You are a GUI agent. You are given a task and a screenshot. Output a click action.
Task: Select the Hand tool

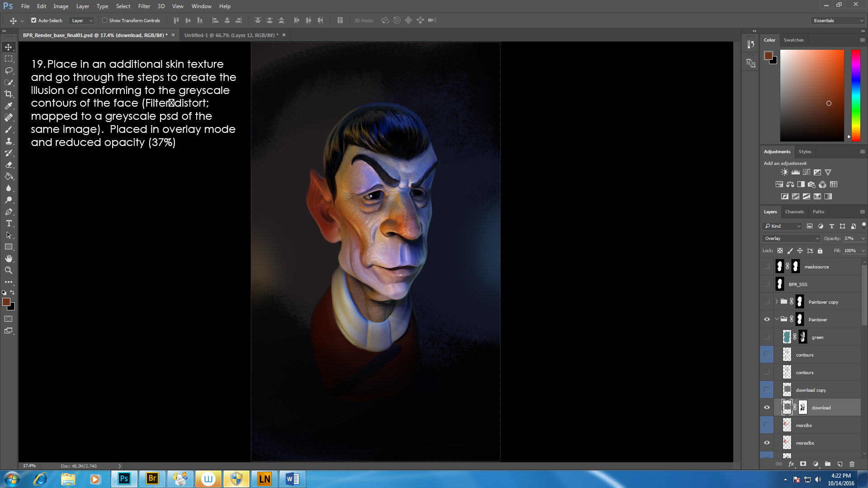9,258
